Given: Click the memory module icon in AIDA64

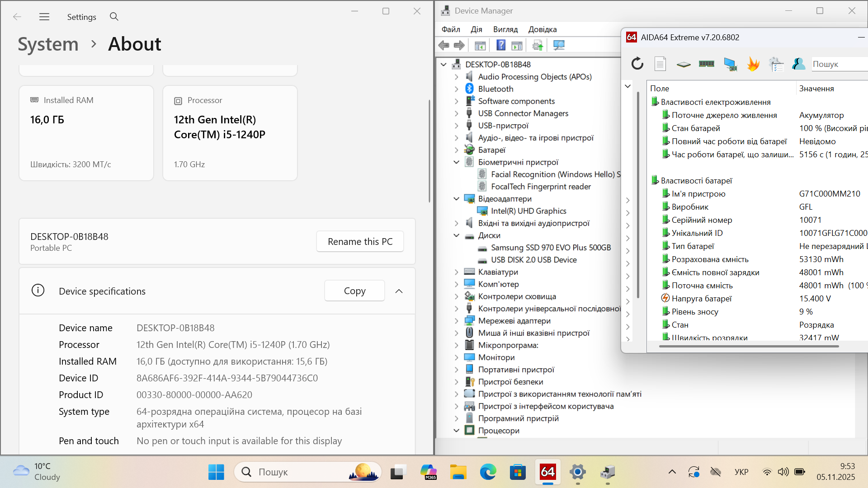Looking at the screenshot, I should 706,64.
